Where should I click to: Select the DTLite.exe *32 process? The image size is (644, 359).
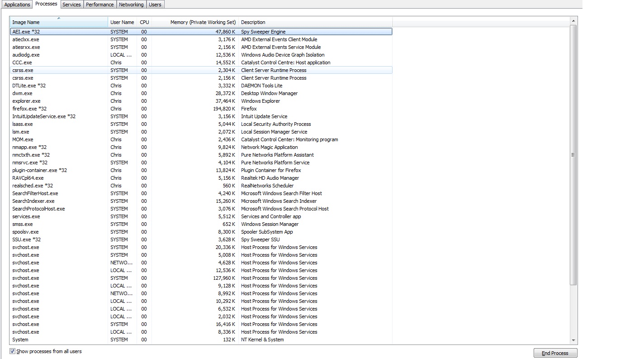[201, 86]
